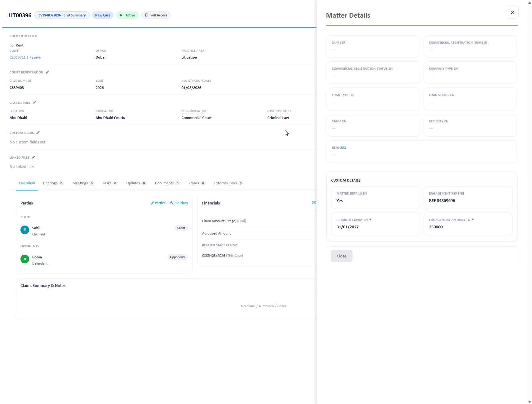Close the Matter Details panel with X
The height and width of the screenshot is (404, 532).
[x=512, y=12]
